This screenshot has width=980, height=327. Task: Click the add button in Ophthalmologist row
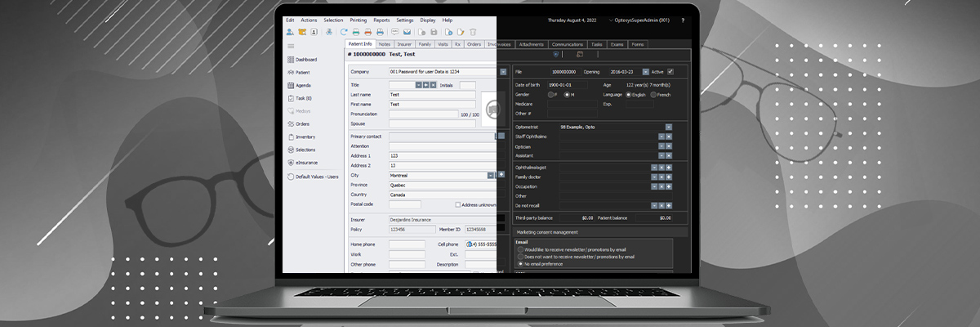[x=669, y=168]
